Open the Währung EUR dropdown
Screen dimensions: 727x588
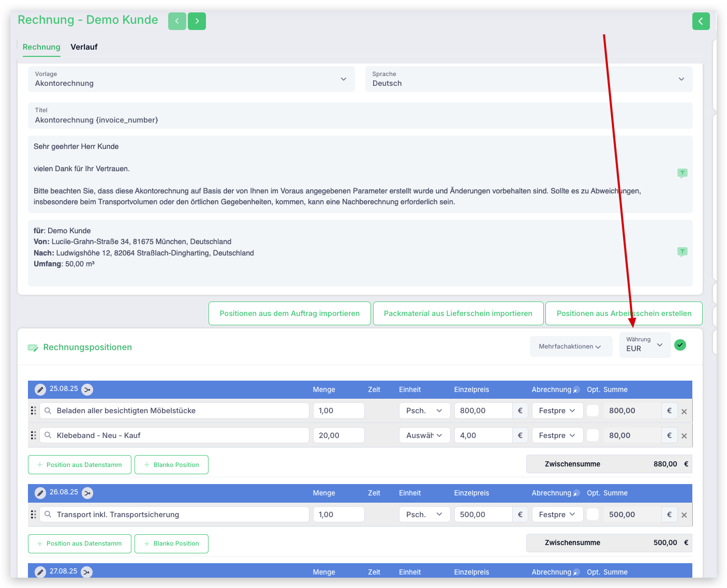645,345
